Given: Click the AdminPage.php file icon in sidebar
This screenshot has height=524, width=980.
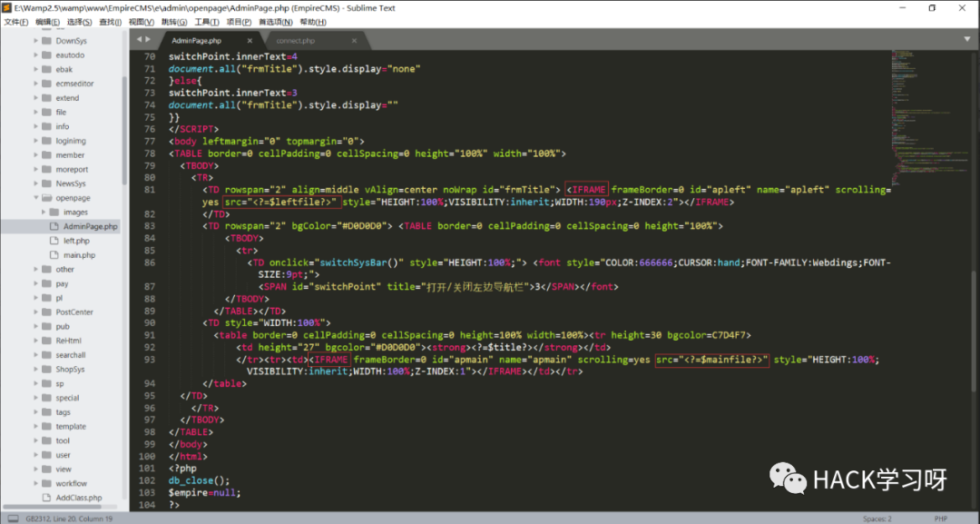Looking at the screenshot, I should 54,226.
